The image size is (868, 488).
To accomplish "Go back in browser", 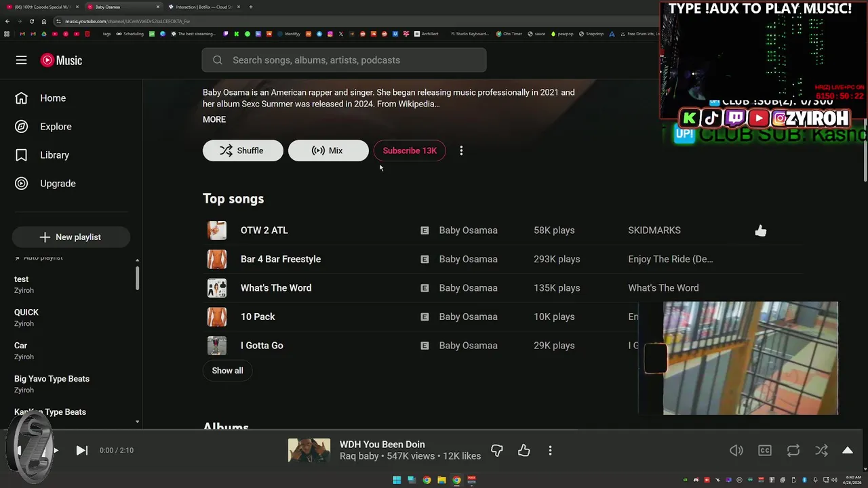I will (x=7, y=21).
